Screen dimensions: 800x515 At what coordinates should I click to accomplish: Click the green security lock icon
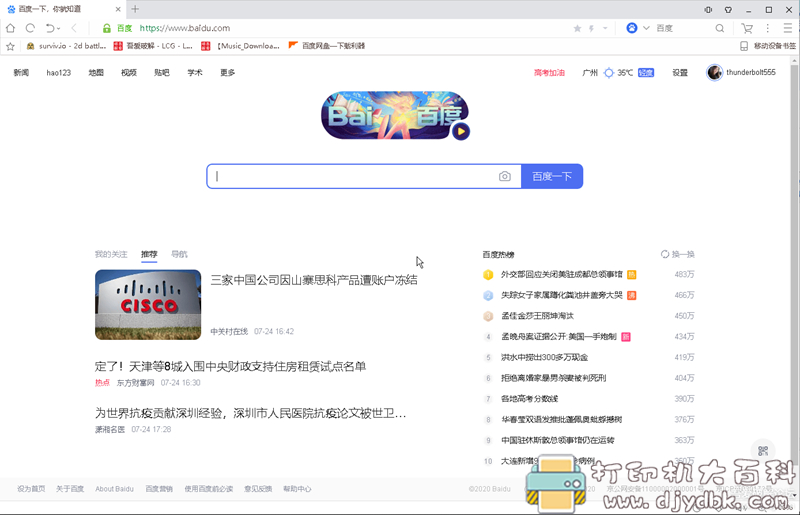(106, 28)
